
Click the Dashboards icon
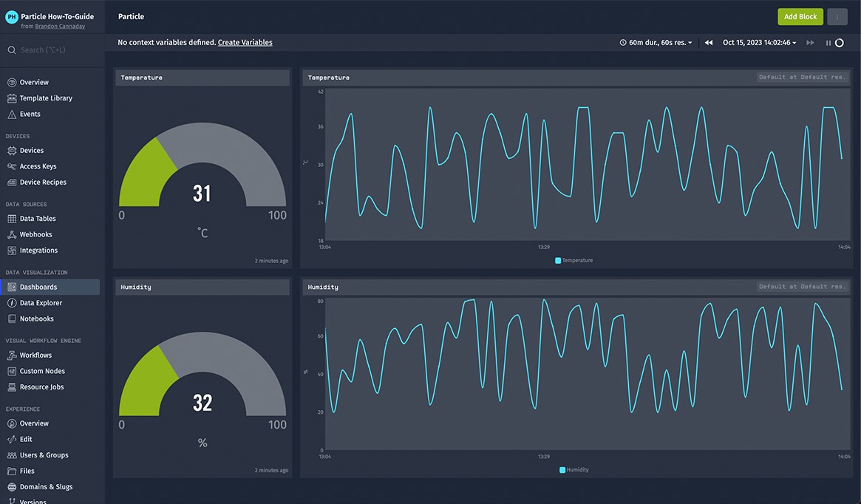12,287
